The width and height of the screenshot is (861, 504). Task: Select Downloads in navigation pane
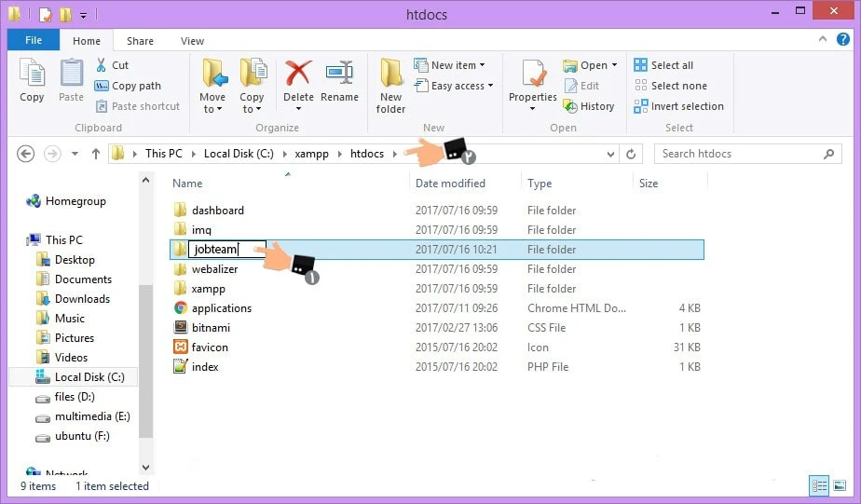(82, 299)
